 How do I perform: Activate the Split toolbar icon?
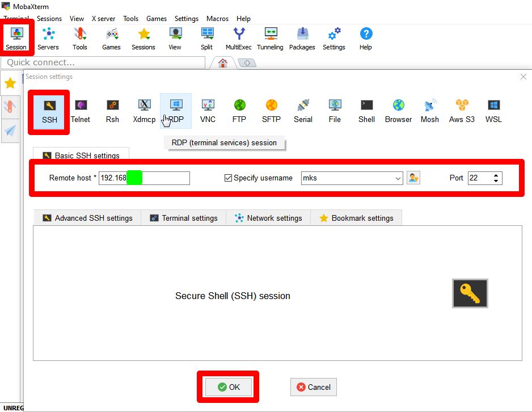click(x=207, y=39)
